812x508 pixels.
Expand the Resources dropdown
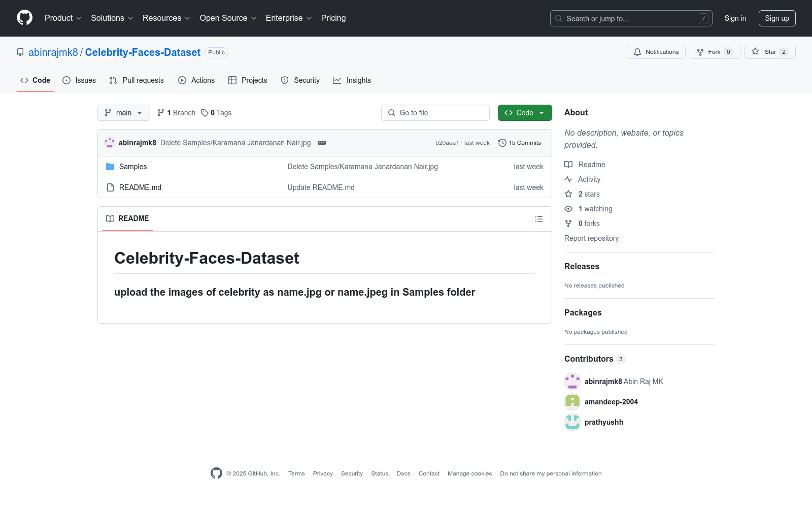[x=166, y=18]
